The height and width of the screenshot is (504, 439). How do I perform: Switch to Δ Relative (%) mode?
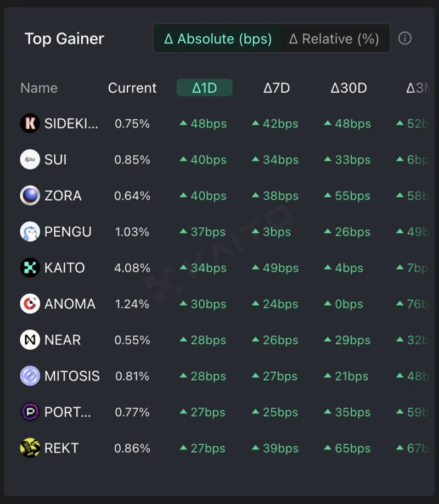pyautogui.click(x=334, y=39)
